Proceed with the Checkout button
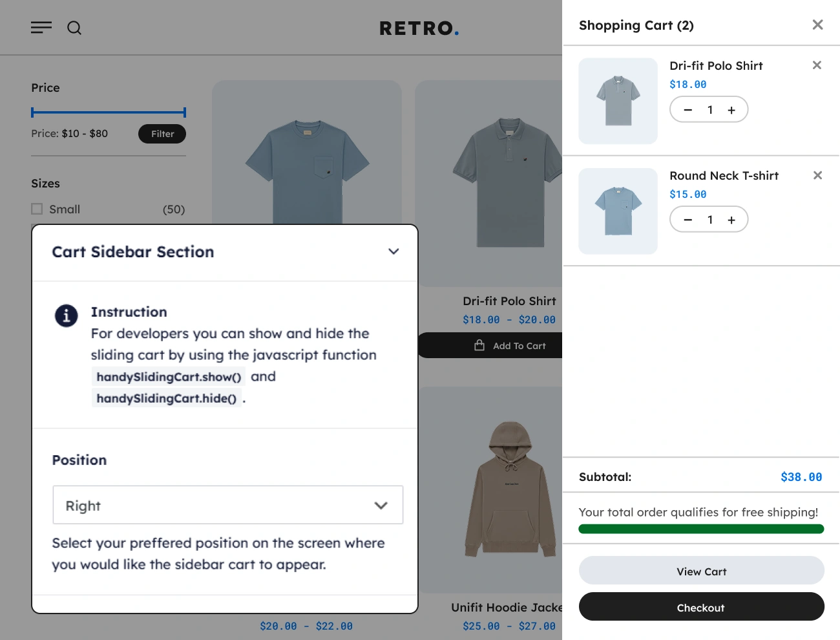The height and width of the screenshot is (640, 840). tap(702, 607)
